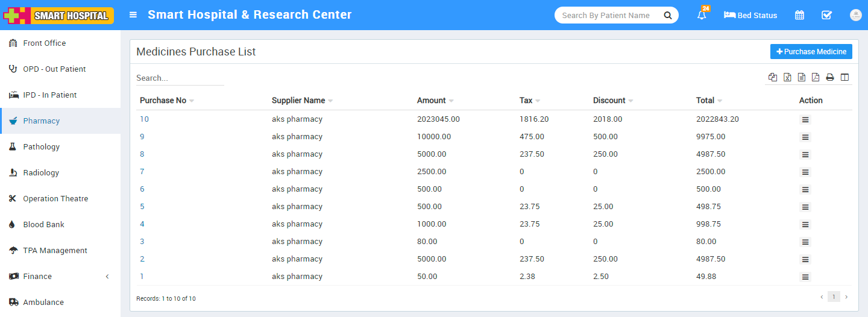The width and height of the screenshot is (868, 317).
Task: Open the calendar icon in header
Action: tap(799, 16)
